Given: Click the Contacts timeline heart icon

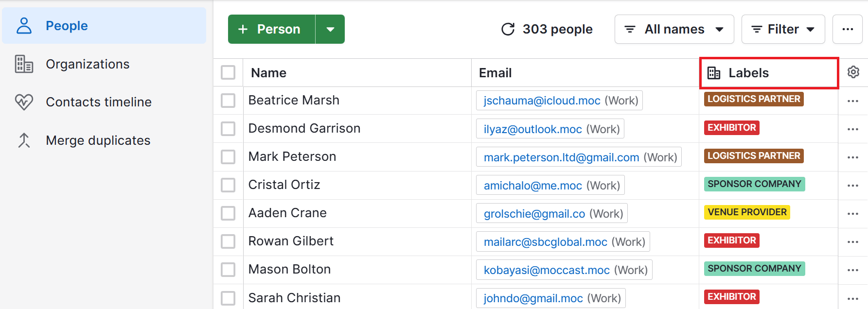Looking at the screenshot, I should 24,102.
